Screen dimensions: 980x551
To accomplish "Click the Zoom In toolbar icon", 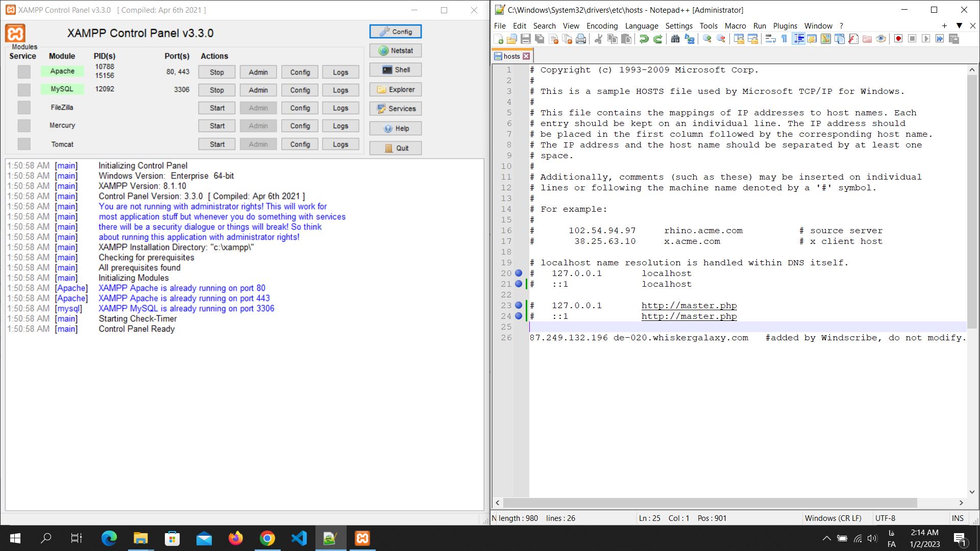I will 707,39.
